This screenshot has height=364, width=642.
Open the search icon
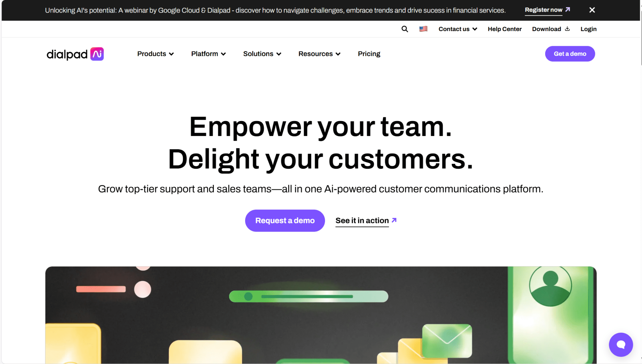tap(405, 29)
